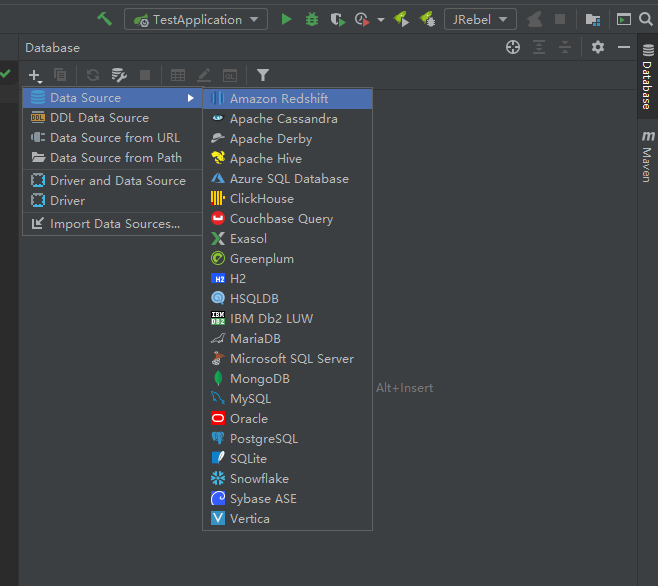Select Exasol data source

(287, 239)
